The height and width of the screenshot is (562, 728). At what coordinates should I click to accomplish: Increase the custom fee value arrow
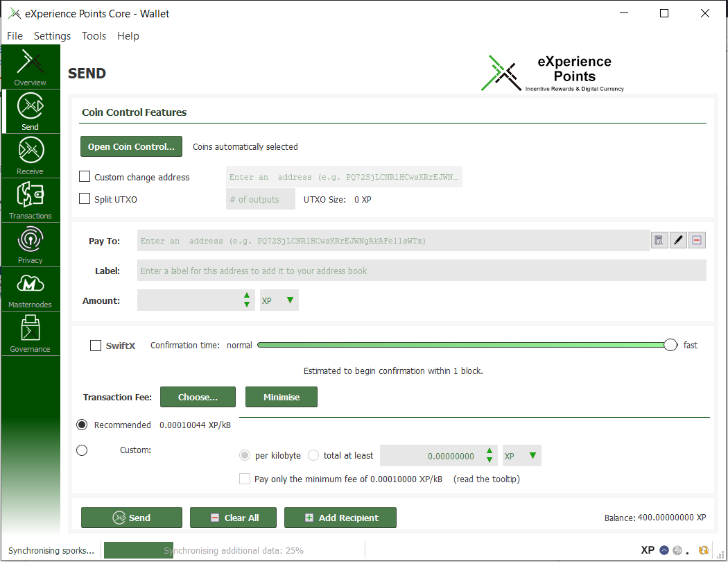pyautogui.click(x=489, y=450)
